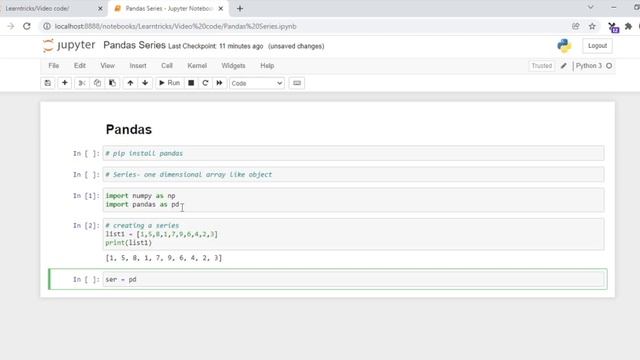Open the Insert menu
The width and height of the screenshot is (640, 360).
pos(138,66)
